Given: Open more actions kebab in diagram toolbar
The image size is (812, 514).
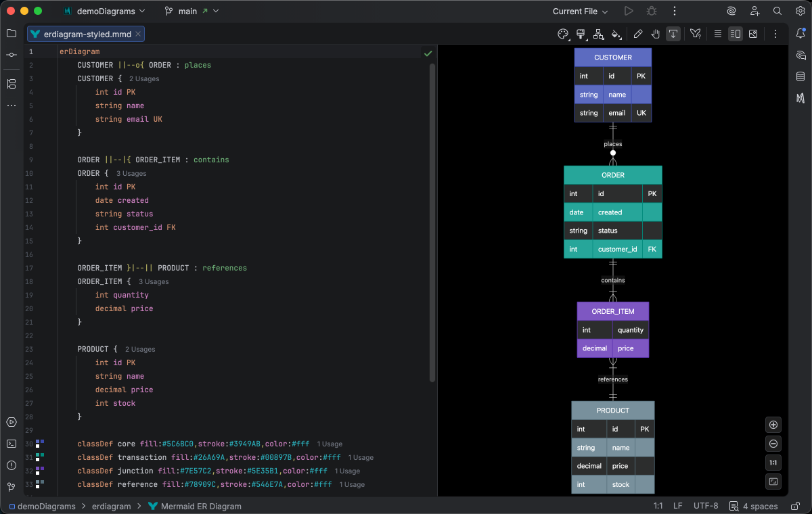Looking at the screenshot, I should click(775, 34).
